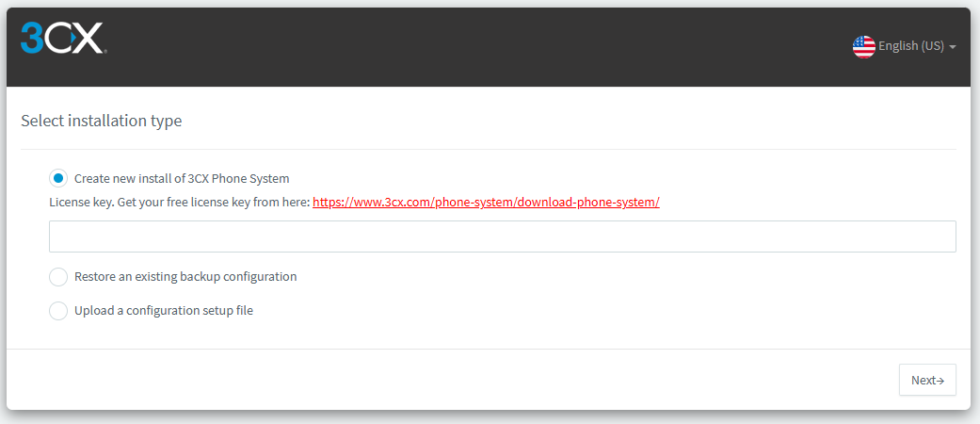The width and height of the screenshot is (980, 424).
Task: Select Upload a configuration setup file radio
Action: (x=58, y=310)
